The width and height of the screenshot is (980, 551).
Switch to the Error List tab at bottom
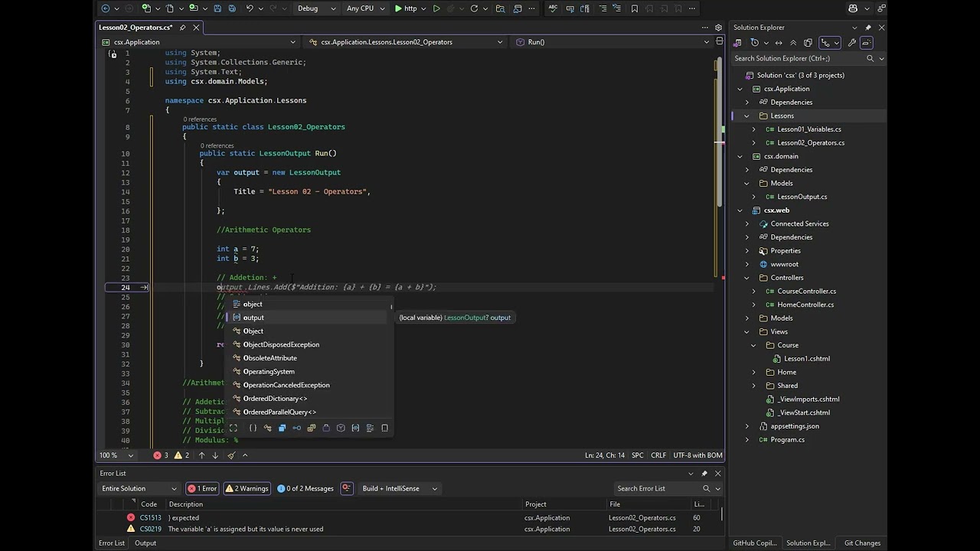(112, 543)
